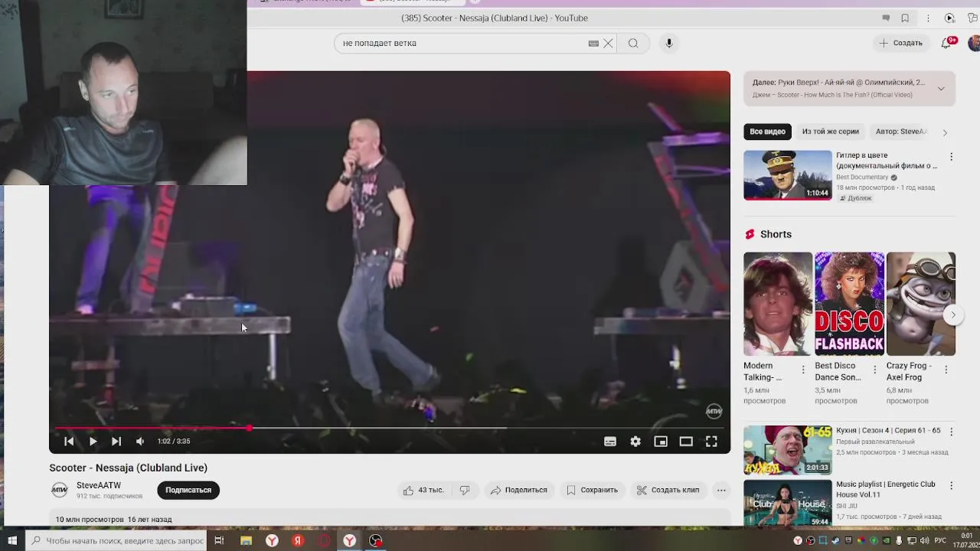Enter fullscreen video mode
Image resolution: width=980 pixels, height=551 pixels.
pyautogui.click(x=711, y=442)
